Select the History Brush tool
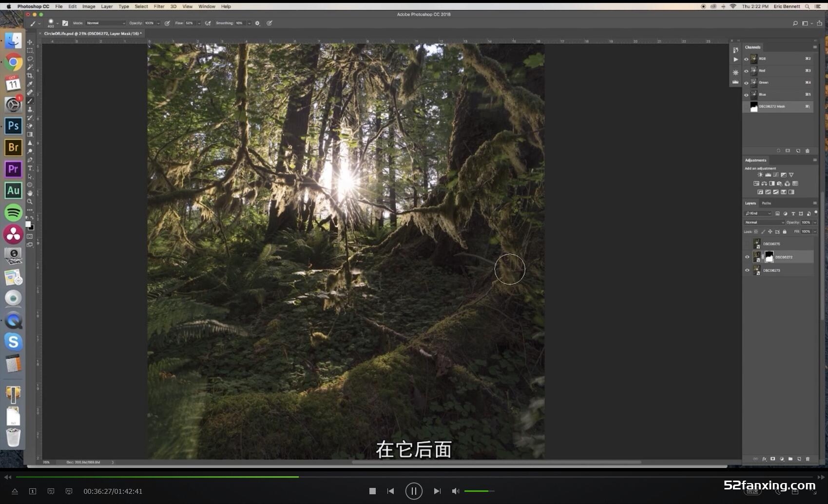828x504 pixels. pos(30,117)
